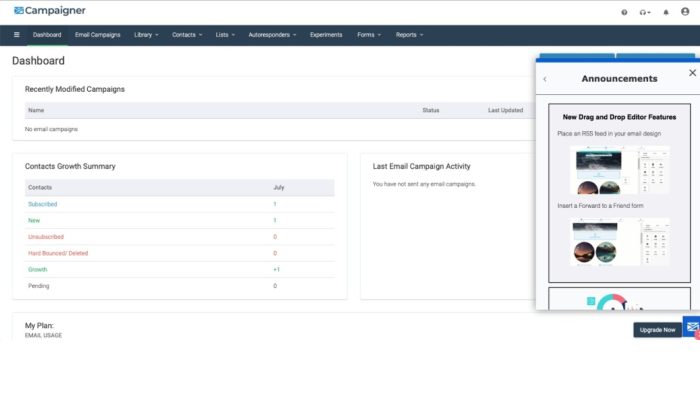The width and height of the screenshot is (700, 400).
Task: Click the Growth value +1
Action: (x=276, y=270)
